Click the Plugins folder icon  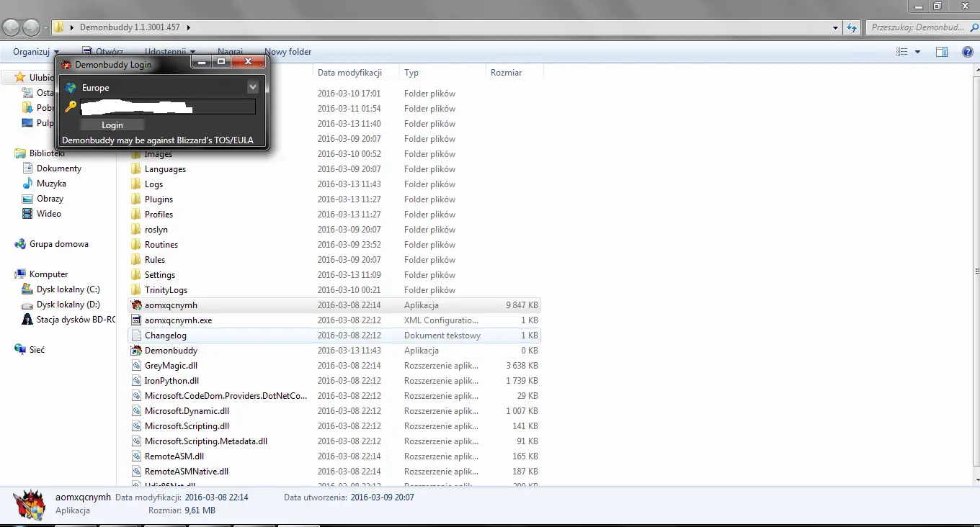point(136,199)
